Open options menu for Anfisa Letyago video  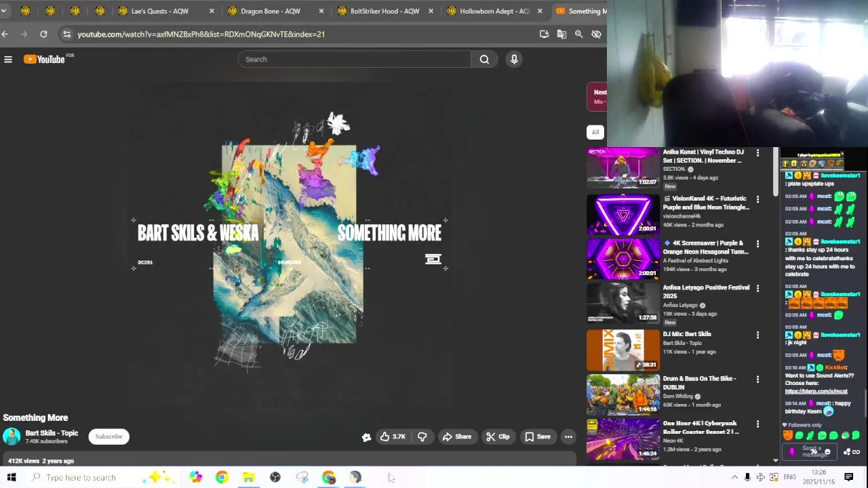pos(757,289)
